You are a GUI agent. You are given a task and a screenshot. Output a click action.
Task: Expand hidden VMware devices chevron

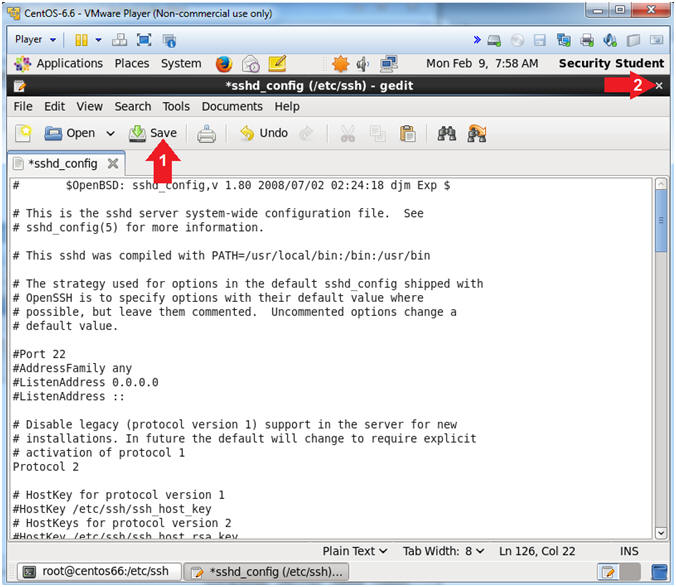point(477,40)
